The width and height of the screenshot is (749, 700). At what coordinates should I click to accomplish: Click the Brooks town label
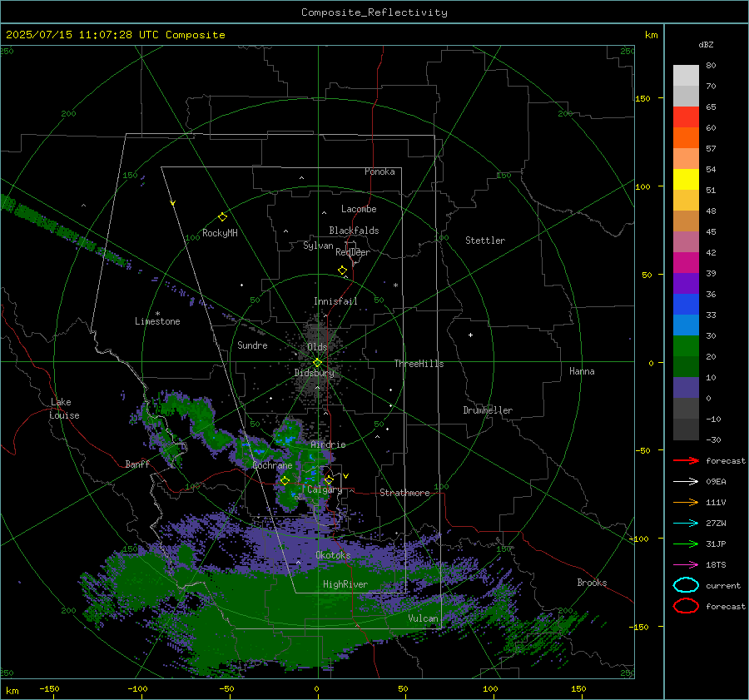point(592,583)
